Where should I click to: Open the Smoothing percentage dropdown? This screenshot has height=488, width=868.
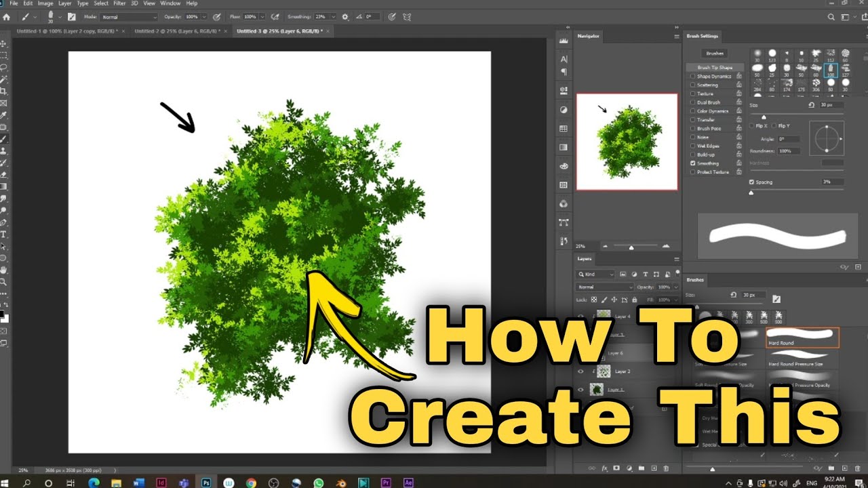coord(333,16)
